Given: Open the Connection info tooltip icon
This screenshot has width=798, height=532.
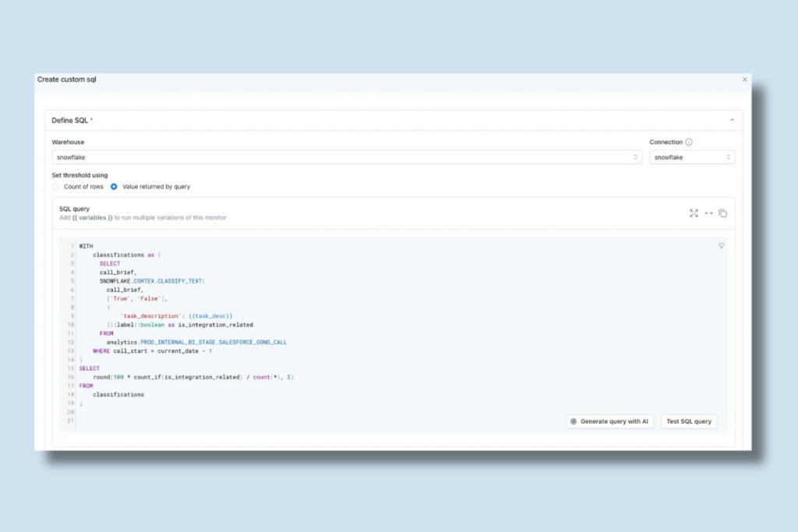Looking at the screenshot, I should (689, 142).
